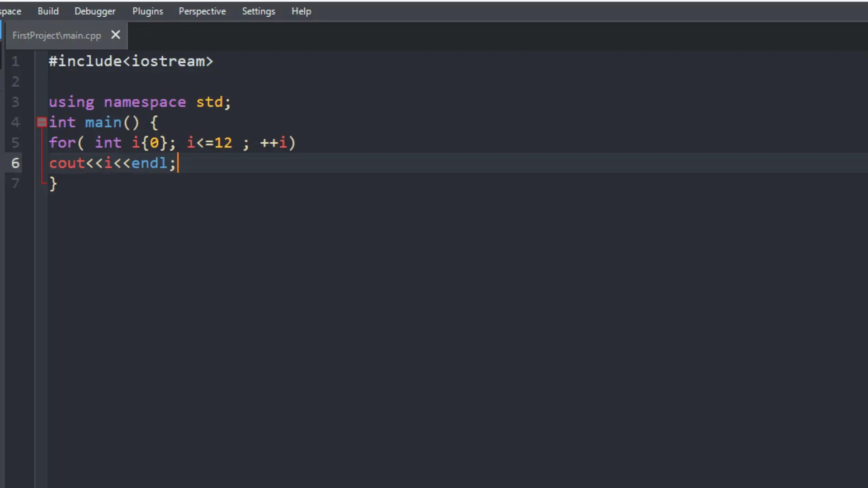Place cursor on #include<iostream> text
The image size is (868, 488).
[x=130, y=61]
